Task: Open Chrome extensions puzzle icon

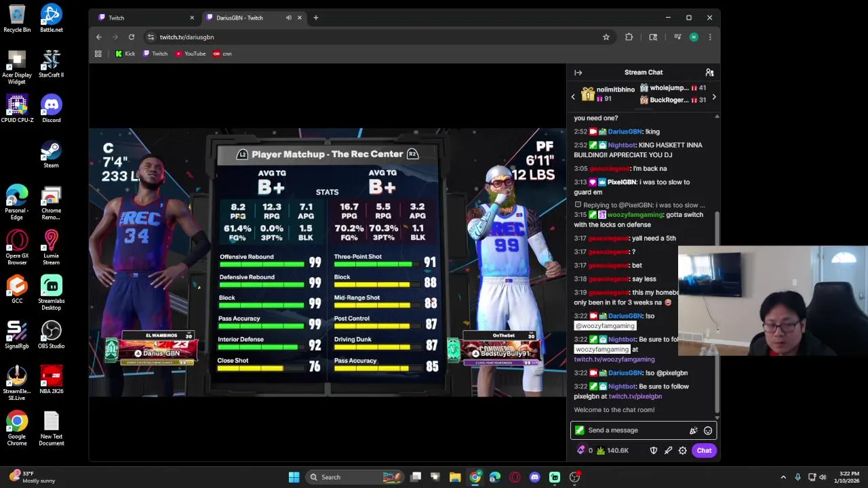Action: [629, 37]
